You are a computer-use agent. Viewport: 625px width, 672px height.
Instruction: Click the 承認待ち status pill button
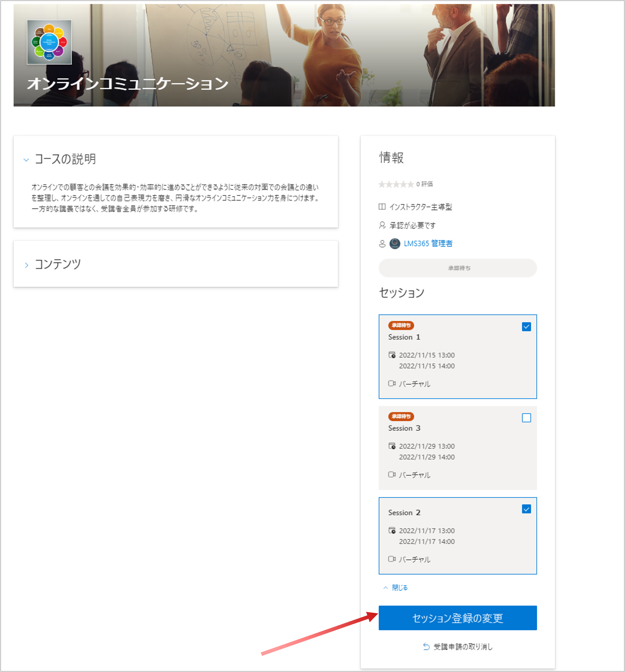pos(458,268)
